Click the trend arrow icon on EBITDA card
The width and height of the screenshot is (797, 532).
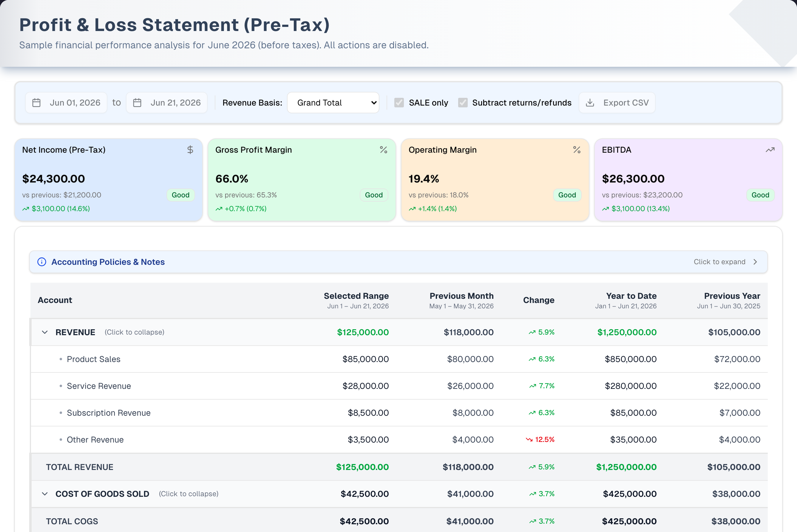(770, 150)
